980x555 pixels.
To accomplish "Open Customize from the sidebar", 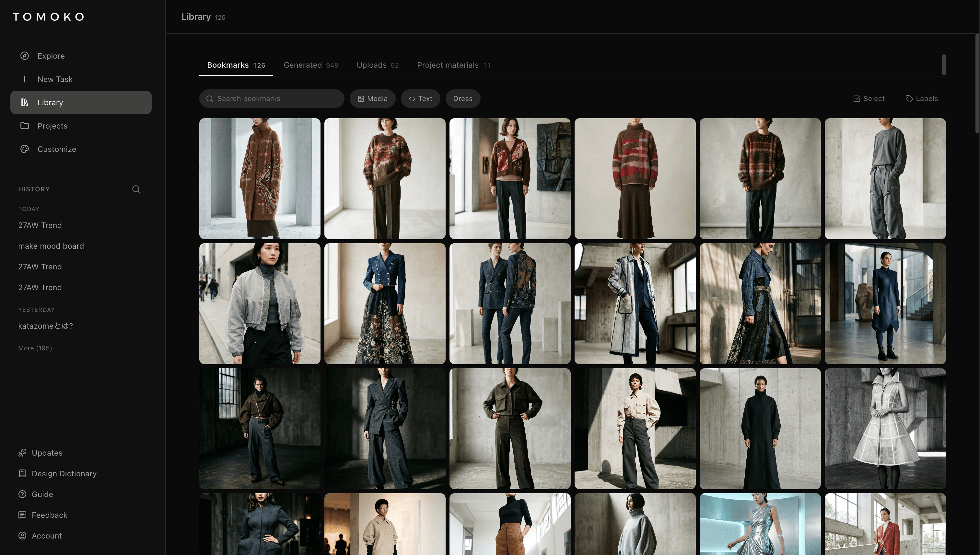I will click(81, 149).
